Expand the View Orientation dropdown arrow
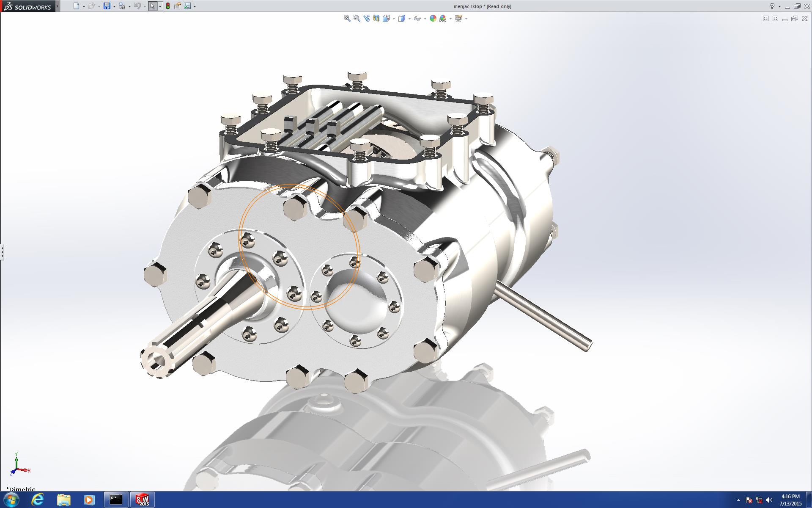 pyautogui.click(x=394, y=19)
